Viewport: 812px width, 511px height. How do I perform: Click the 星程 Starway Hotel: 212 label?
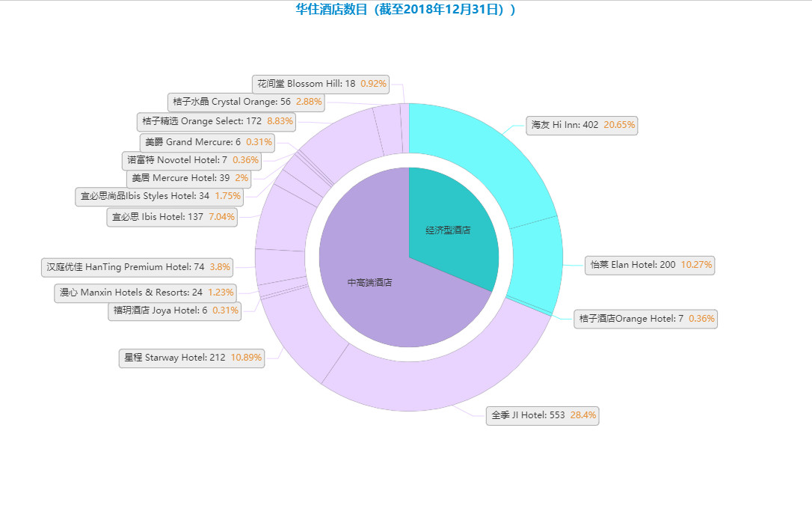coord(191,358)
